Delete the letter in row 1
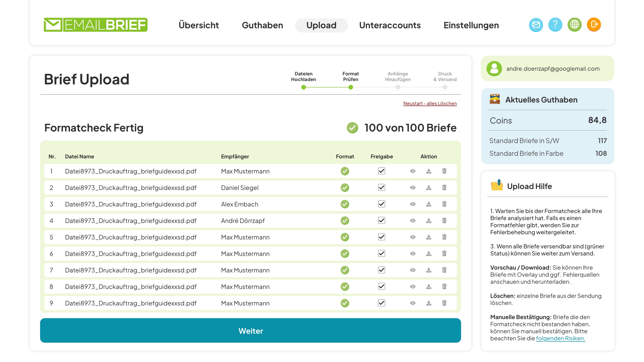The width and height of the screenshot is (644, 362). pyautogui.click(x=444, y=171)
